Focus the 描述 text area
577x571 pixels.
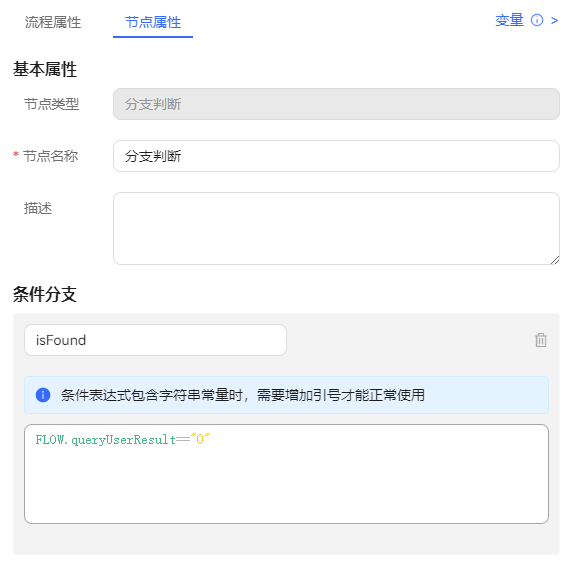tap(336, 228)
